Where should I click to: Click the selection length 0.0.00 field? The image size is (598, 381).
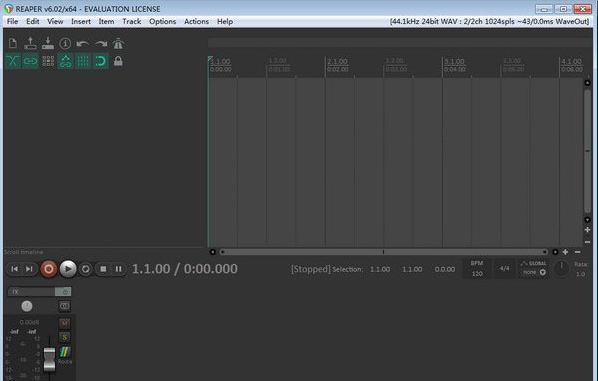(x=445, y=269)
